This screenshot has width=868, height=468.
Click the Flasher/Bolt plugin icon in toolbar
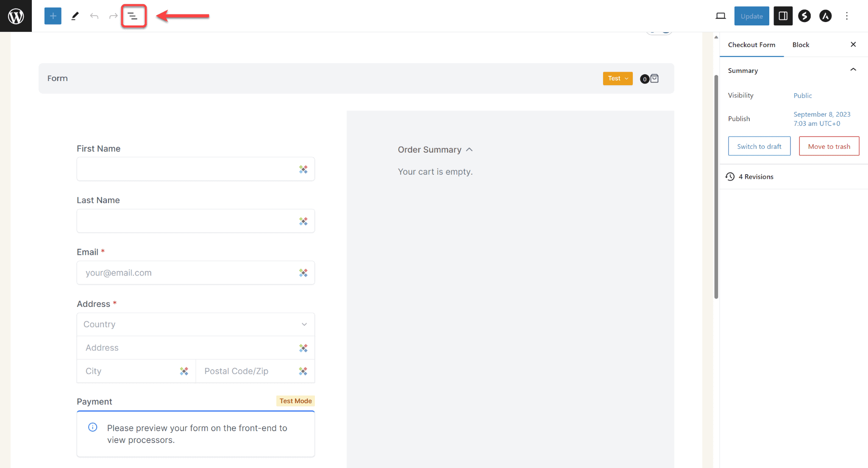coord(804,16)
